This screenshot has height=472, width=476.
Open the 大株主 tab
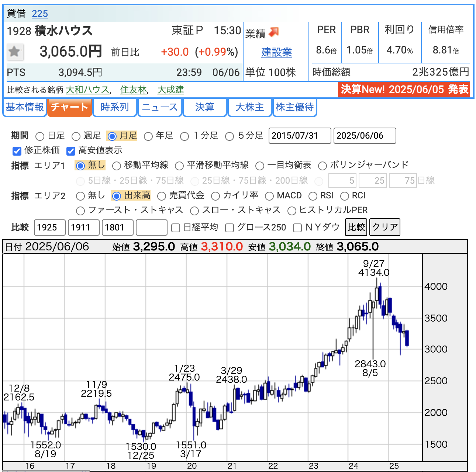coord(250,107)
